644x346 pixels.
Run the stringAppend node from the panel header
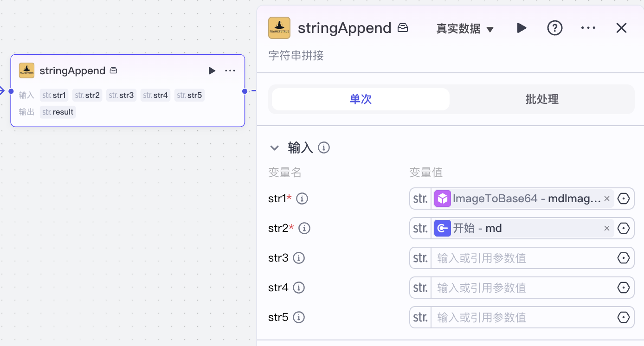(522, 28)
